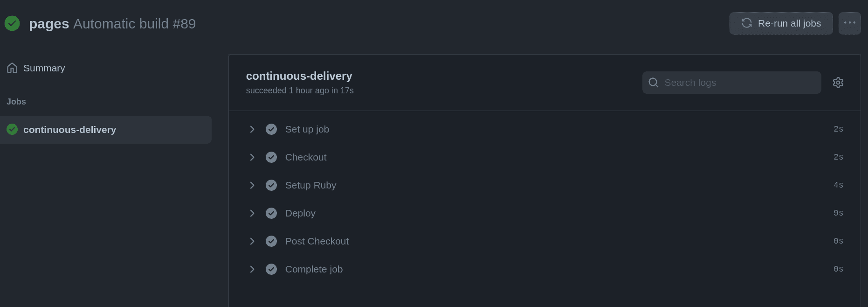Image resolution: width=868 pixels, height=307 pixels.
Task: Expand the Post Checkout step
Action: [252, 241]
